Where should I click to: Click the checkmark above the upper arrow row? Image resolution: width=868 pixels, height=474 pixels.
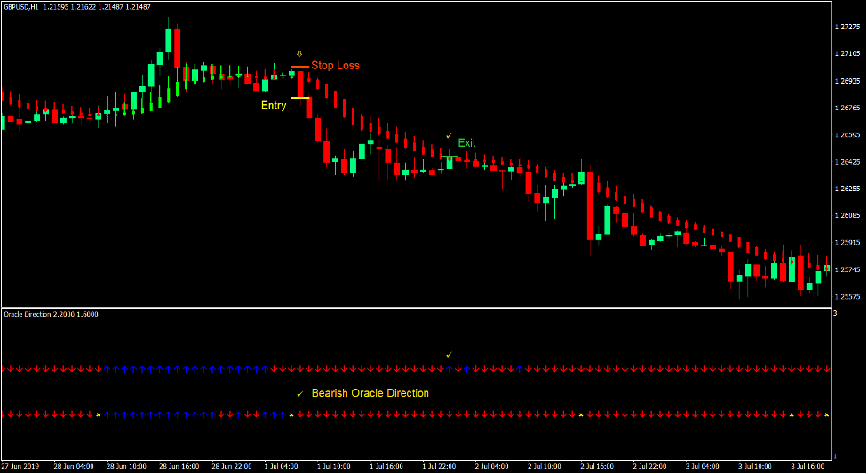[x=450, y=355]
